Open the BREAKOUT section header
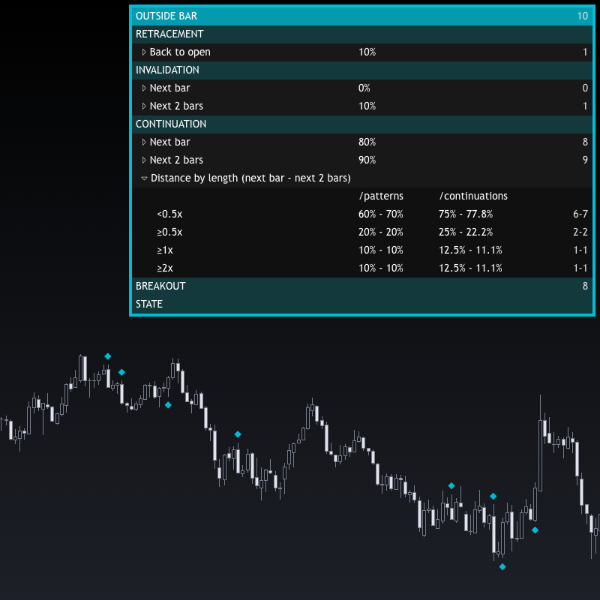The image size is (600, 600). coord(362,286)
